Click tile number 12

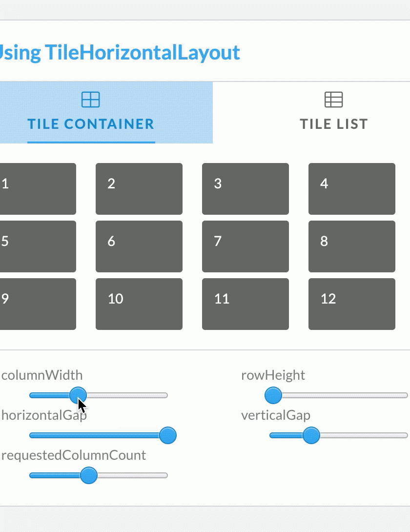pyautogui.click(x=352, y=304)
